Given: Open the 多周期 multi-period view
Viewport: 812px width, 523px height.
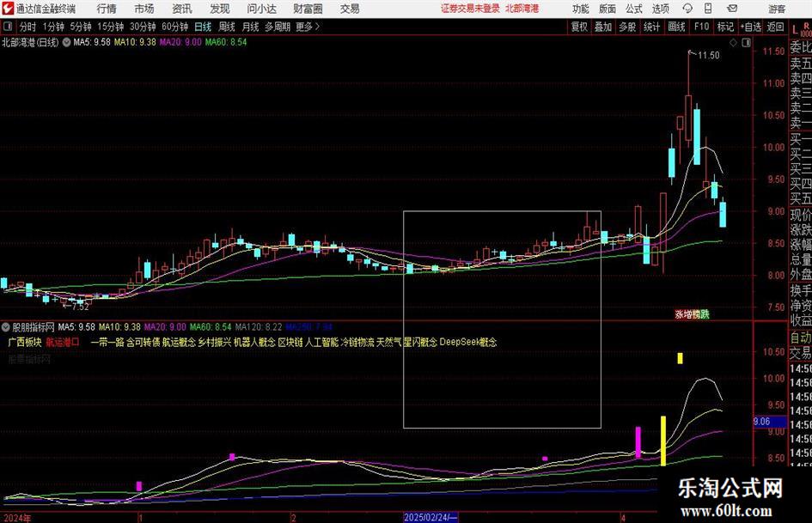Looking at the screenshot, I should (x=278, y=27).
